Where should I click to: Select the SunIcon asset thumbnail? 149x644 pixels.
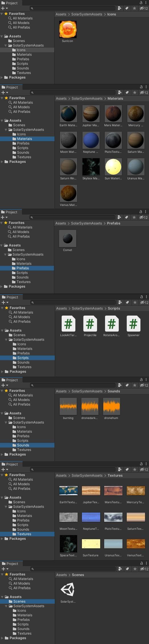point(68,29)
